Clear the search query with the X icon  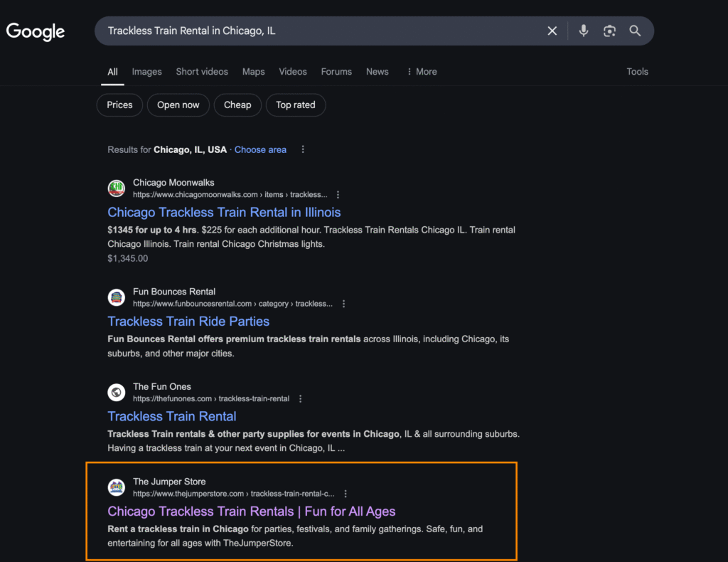coord(552,31)
